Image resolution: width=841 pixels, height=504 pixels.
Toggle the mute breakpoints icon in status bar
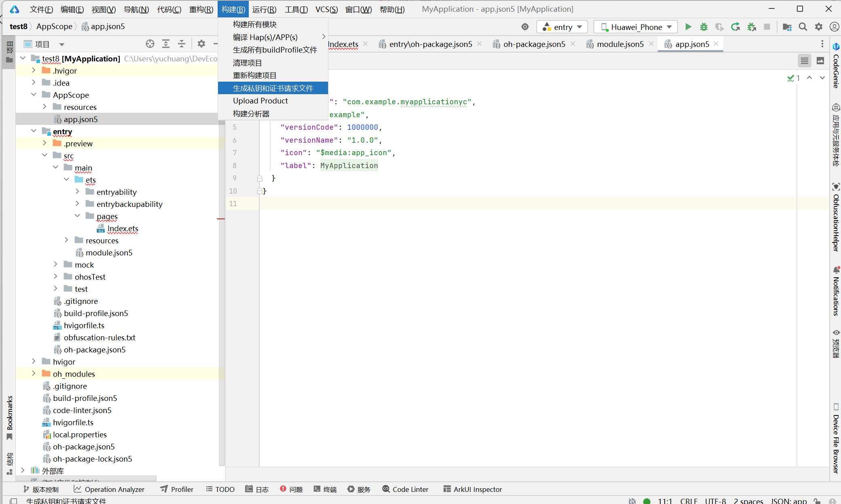tap(632, 501)
